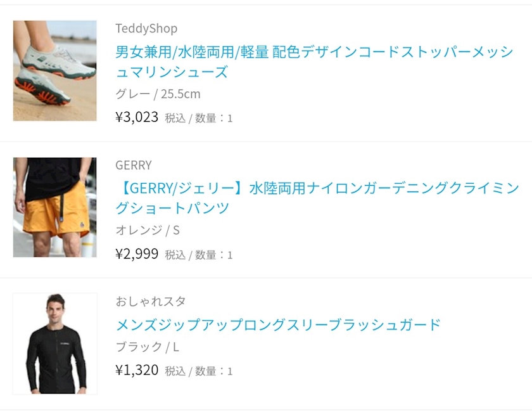The image size is (532, 412).
Task: Click the shorts item quantity label
Action: 214,255
